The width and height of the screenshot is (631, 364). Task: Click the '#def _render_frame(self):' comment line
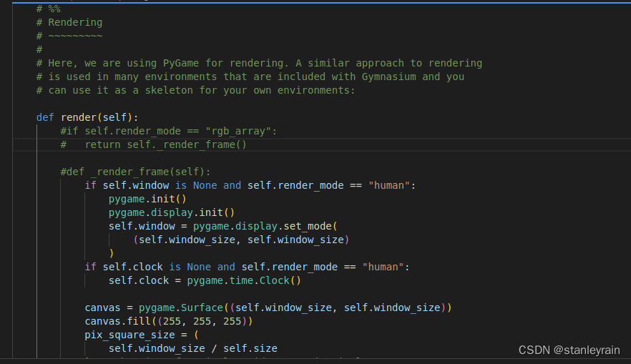tap(135, 172)
